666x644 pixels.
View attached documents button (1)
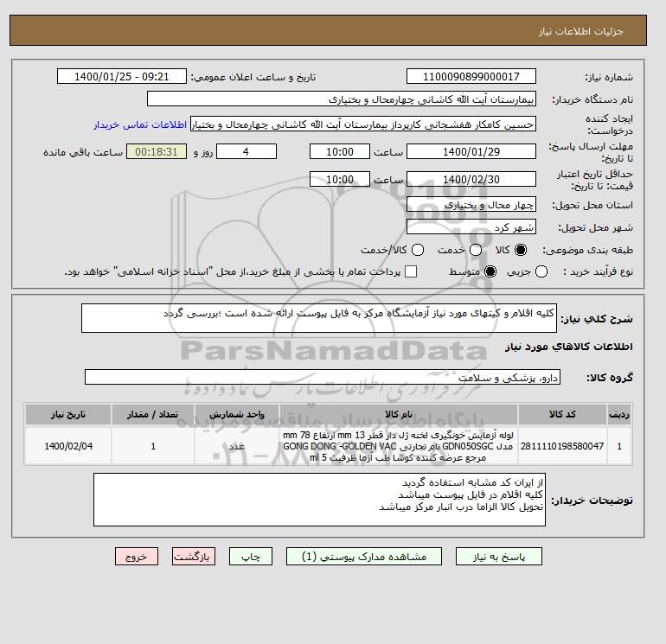364,557
